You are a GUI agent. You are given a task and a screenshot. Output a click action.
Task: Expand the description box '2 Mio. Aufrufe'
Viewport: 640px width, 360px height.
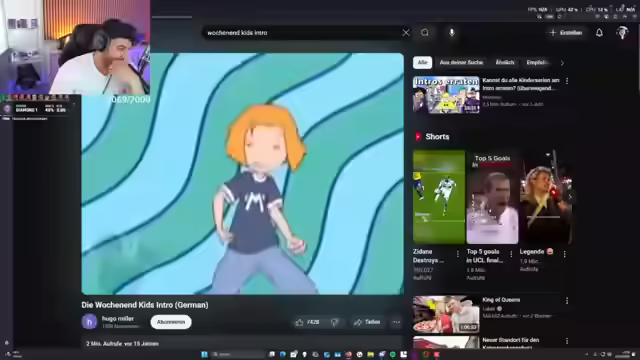coord(242,343)
